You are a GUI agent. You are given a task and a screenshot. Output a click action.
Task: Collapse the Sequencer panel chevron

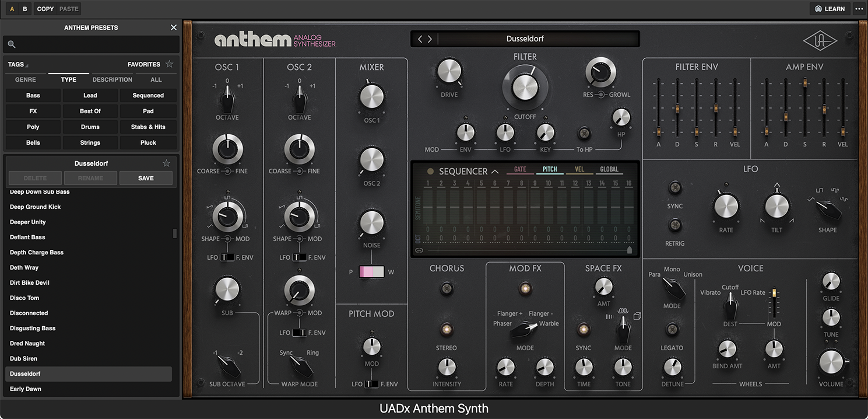(x=495, y=172)
